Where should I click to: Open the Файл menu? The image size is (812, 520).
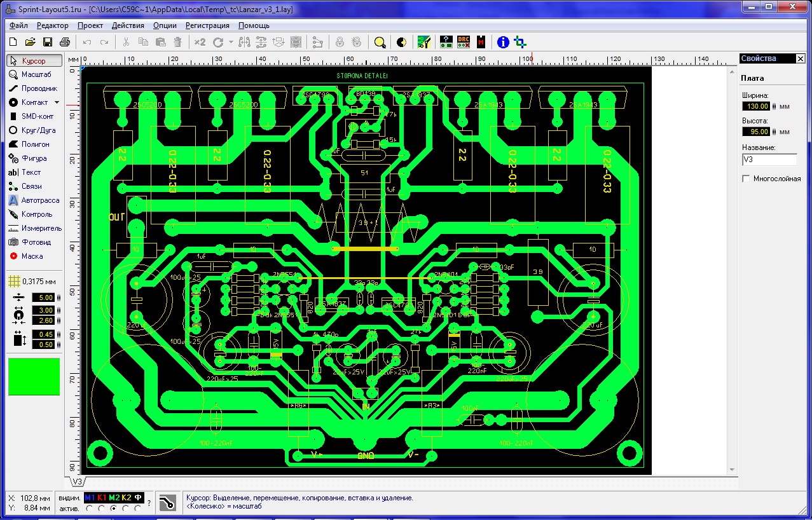(18, 25)
